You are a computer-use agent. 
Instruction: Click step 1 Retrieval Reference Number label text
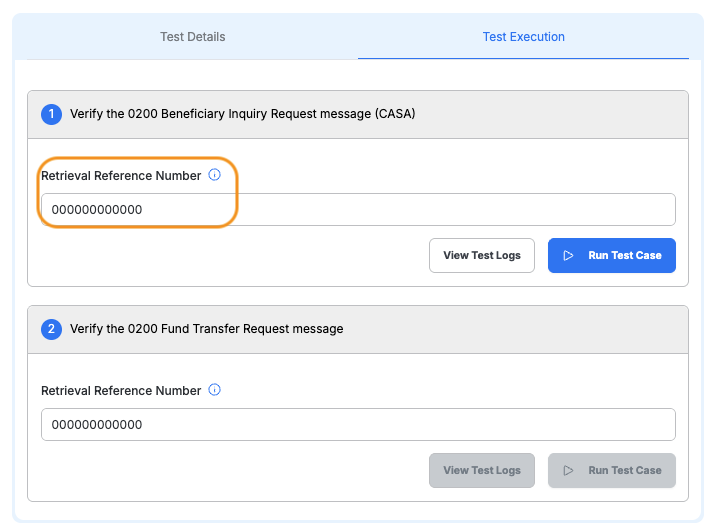[121, 176]
